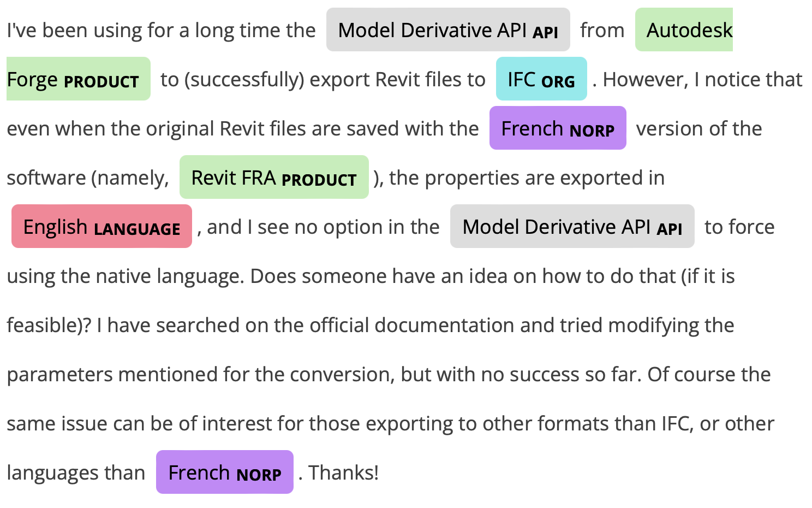
Task: Click the API label in the second annotation
Action: [x=668, y=228]
